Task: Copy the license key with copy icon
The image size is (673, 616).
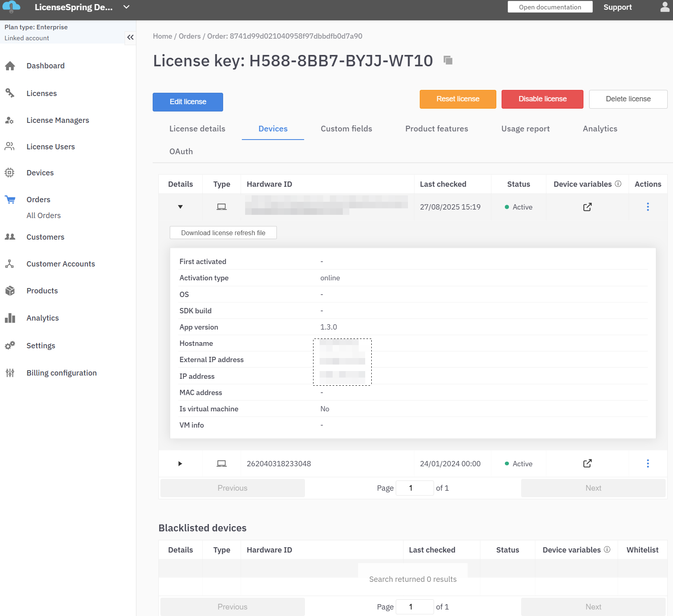Action: coord(448,61)
